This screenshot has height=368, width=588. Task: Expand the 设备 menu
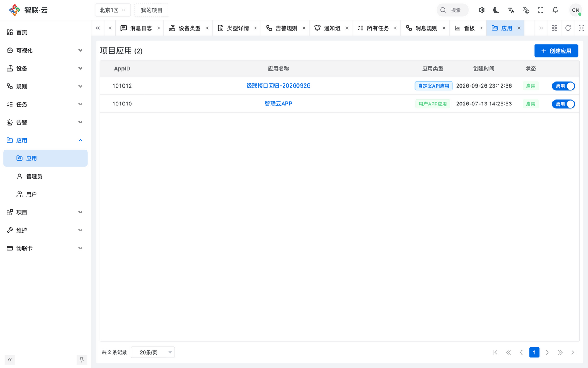pyautogui.click(x=45, y=68)
